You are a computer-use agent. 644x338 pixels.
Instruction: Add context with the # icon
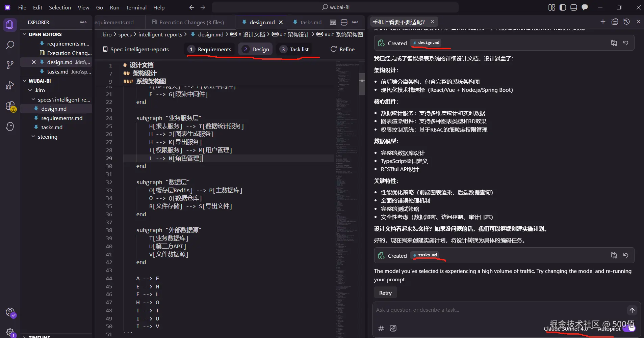[381, 328]
